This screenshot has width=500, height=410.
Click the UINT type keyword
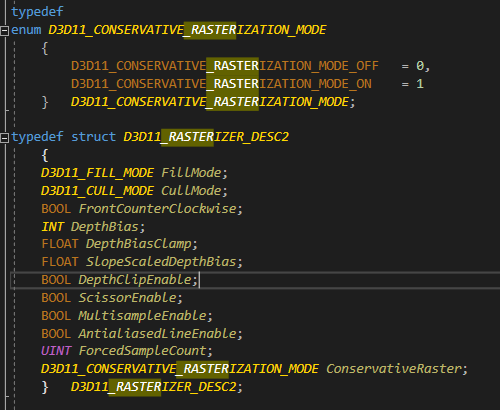[x=56, y=351]
